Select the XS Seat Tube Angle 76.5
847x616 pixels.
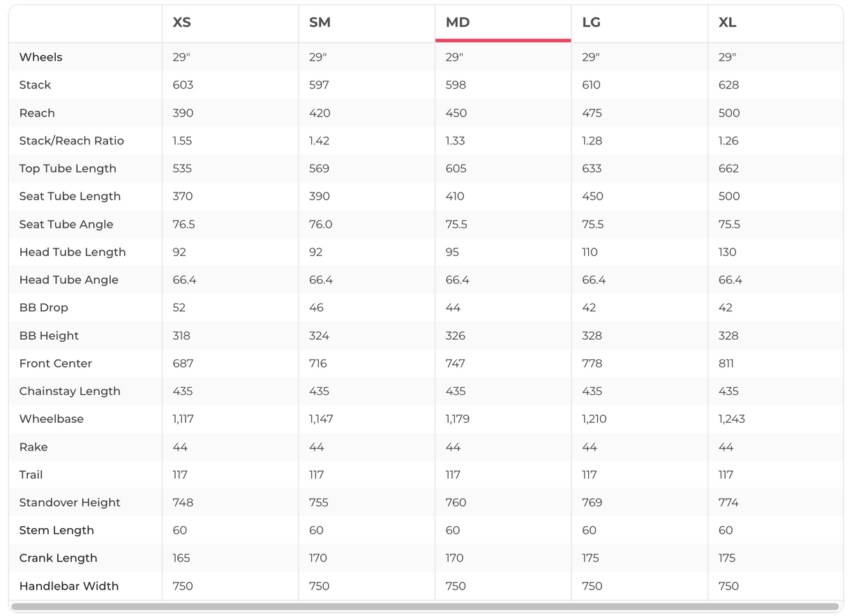click(183, 225)
